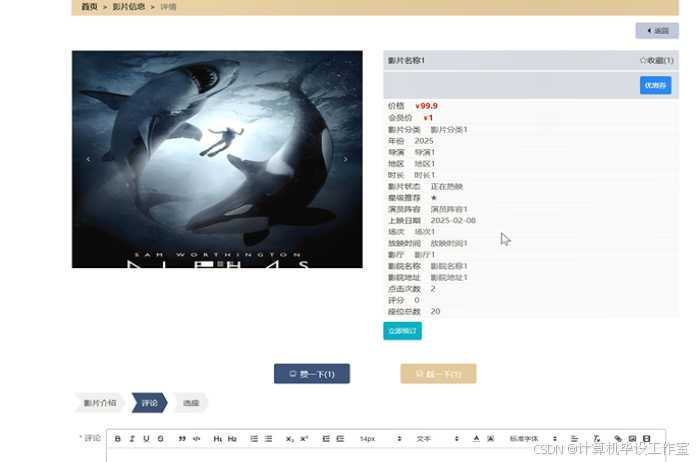Insert a code block in the comment
700x462 pixels.
196,439
